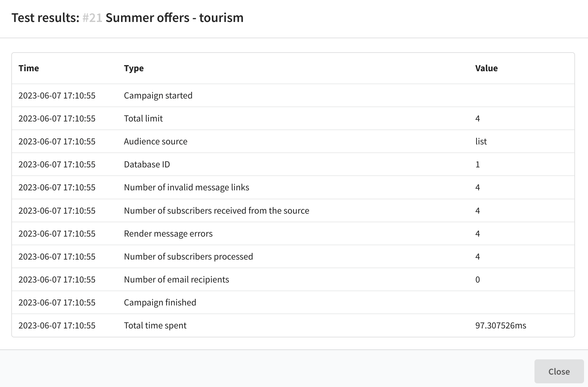588x387 pixels.
Task: Click the Time column header
Action: pyautogui.click(x=29, y=68)
